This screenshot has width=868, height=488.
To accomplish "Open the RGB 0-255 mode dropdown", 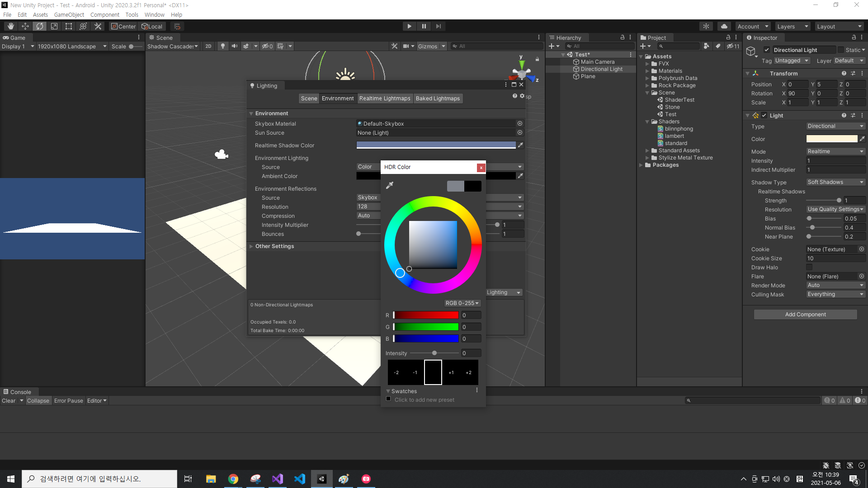I will 462,303.
